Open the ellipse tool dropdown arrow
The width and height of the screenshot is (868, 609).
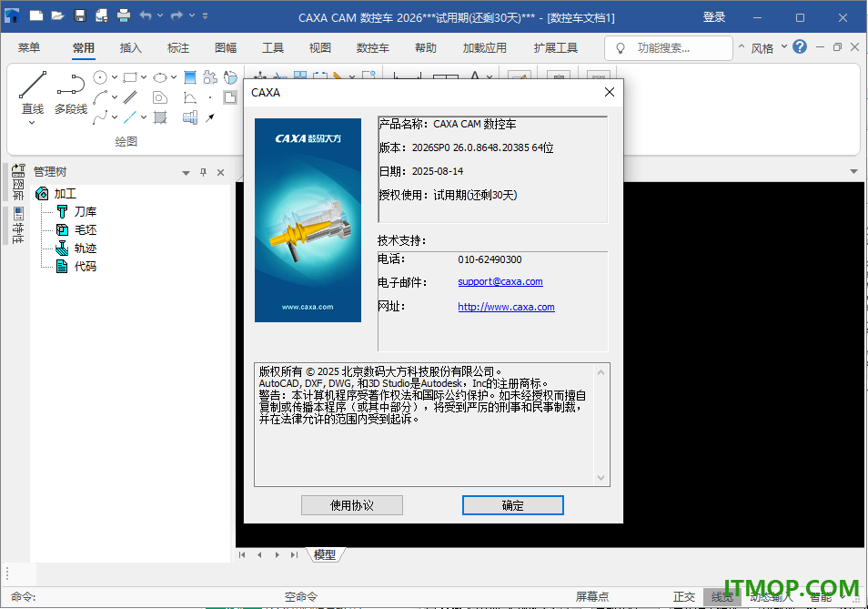(174, 77)
